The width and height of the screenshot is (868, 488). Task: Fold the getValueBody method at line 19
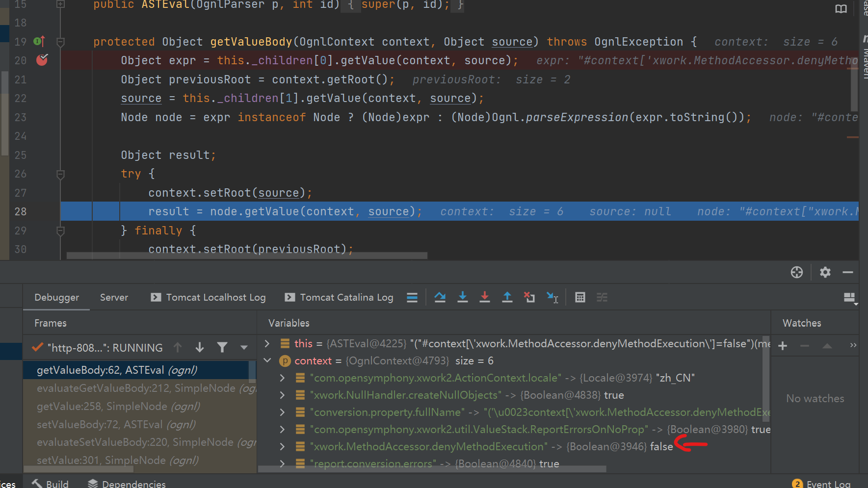point(61,42)
